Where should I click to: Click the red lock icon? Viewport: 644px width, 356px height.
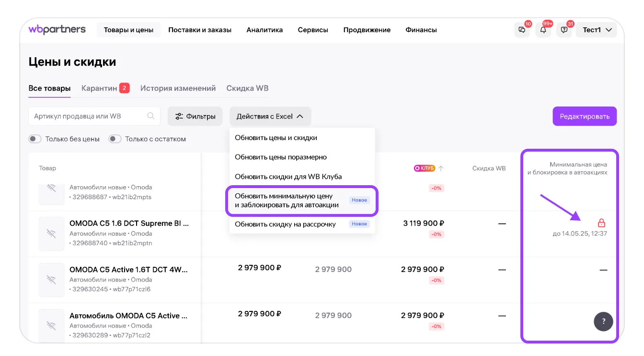601,223
